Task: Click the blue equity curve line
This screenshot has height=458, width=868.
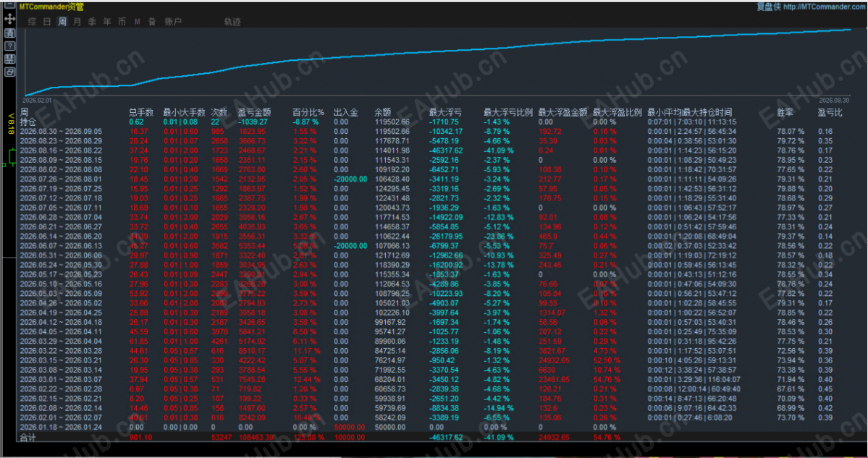Action: [x=437, y=53]
